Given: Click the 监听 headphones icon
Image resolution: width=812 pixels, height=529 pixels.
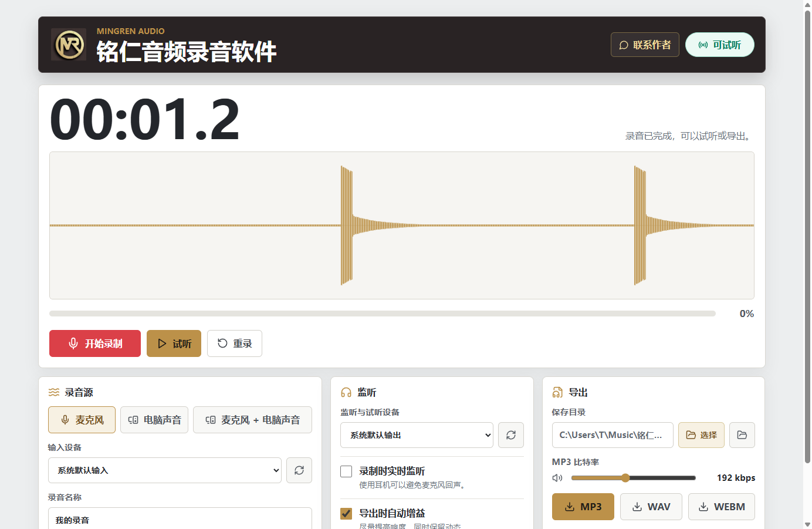Looking at the screenshot, I should (346, 392).
